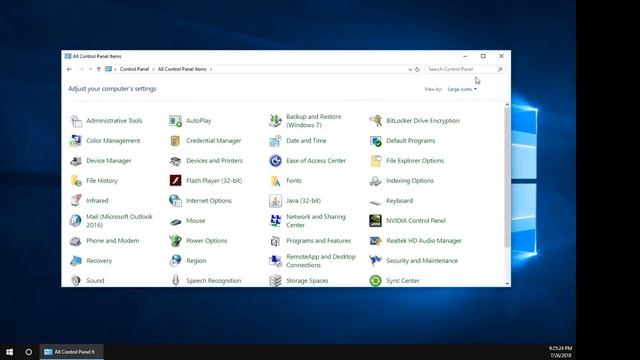Open the Credential Manager icon

(176, 141)
